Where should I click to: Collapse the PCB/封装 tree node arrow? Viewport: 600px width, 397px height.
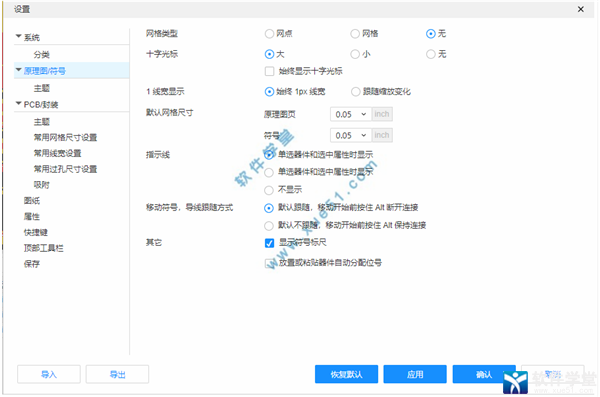(x=18, y=103)
